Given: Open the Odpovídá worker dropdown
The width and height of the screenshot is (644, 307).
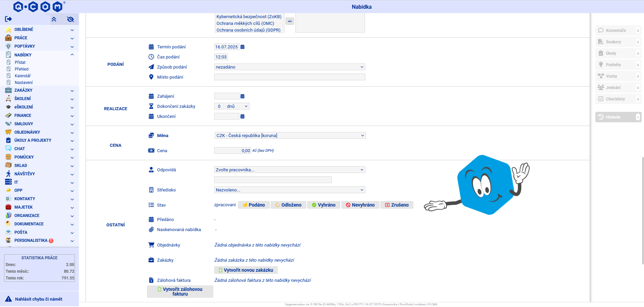Looking at the screenshot, I should click(x=289, y=170).
